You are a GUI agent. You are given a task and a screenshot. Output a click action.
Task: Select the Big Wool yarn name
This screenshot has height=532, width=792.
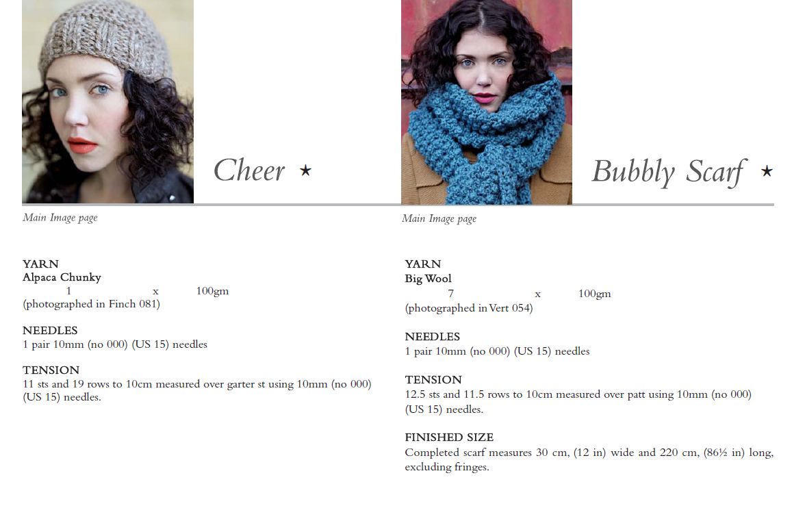tap(429, 279)
